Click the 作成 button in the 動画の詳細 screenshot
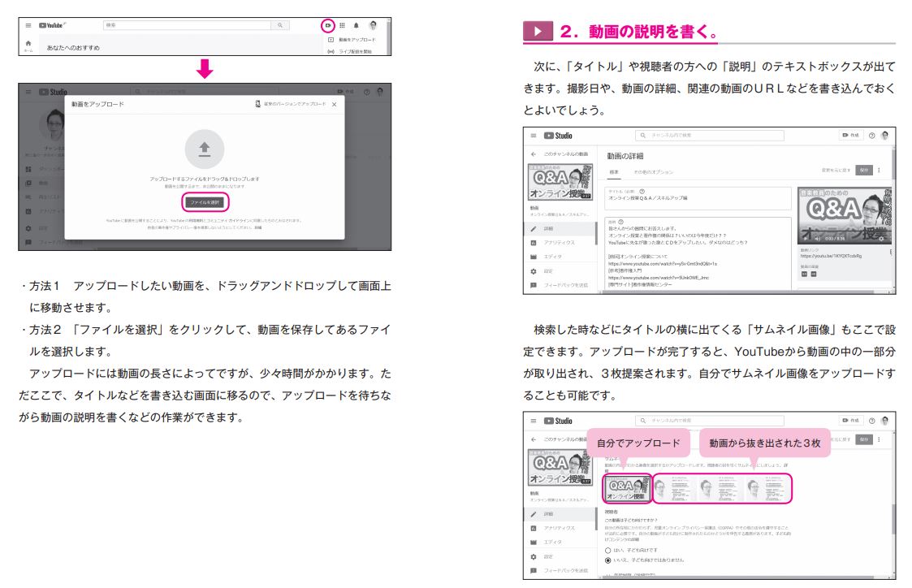The image size is (912, 588). pyautogui.click(x=850, y=136)
